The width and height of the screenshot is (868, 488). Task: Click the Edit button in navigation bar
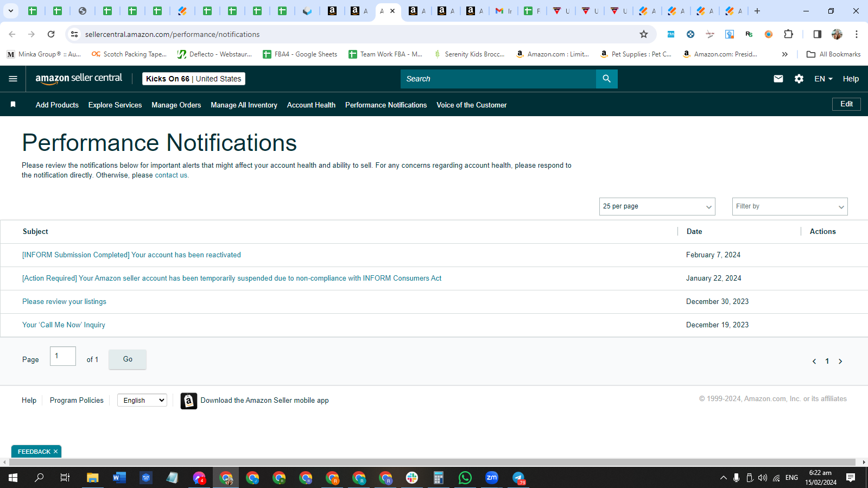[846, 104]
